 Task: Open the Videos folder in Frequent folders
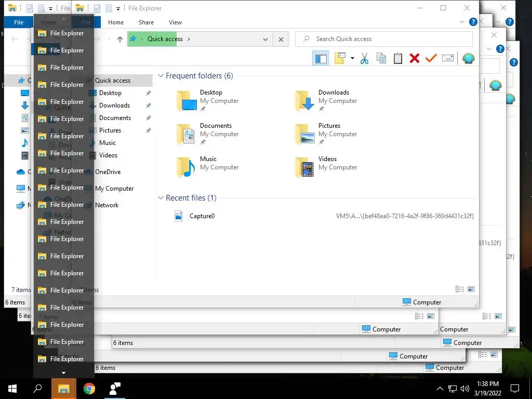coord(326,167)
